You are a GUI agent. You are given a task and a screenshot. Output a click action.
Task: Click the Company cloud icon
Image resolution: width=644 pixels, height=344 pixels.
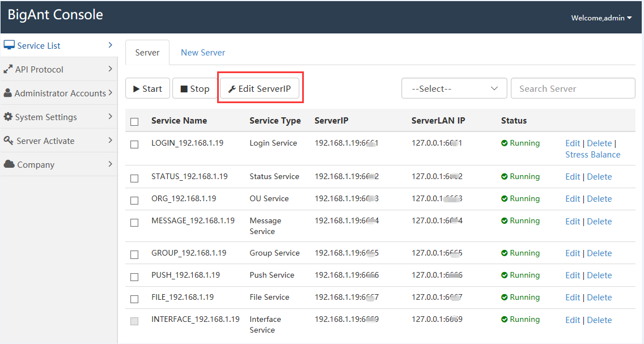(x=9, y=164)
